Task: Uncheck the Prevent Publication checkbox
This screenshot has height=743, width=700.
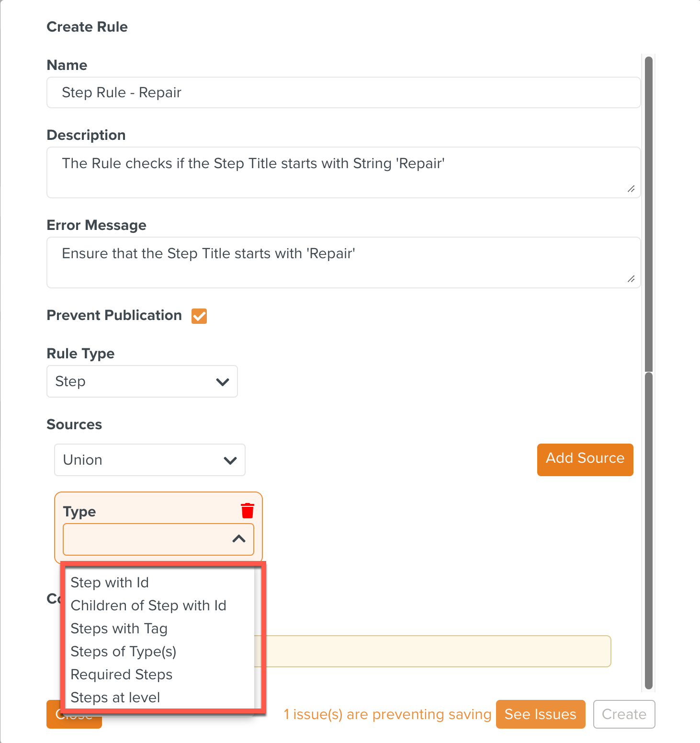Action: 199,316
